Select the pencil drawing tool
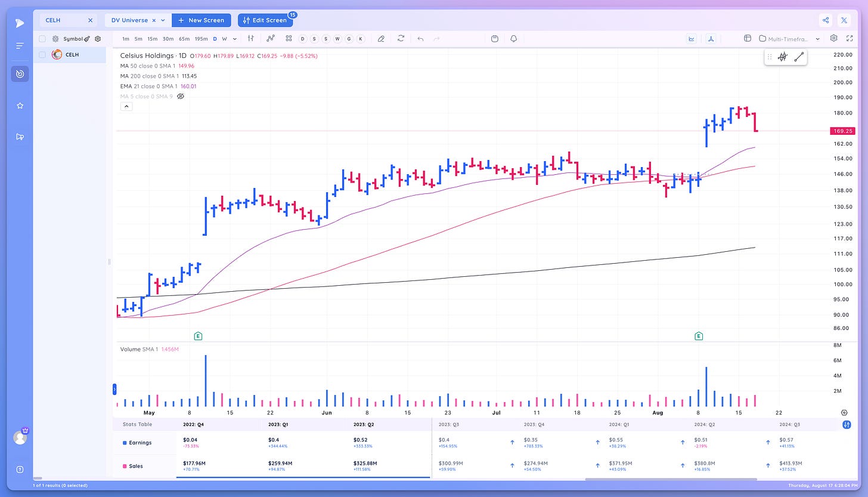 coord(382,38)
